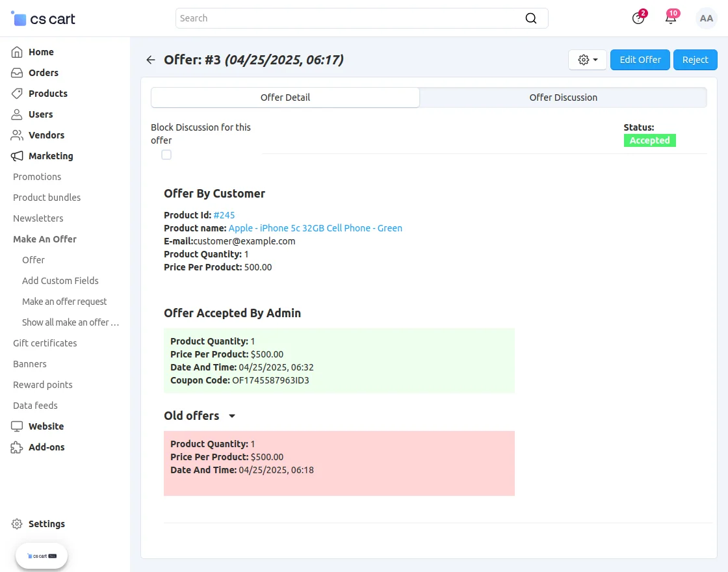Click the Orders inbox icon
The width and height of the screenshot is (728, 572).
click(x=17, y=73)
